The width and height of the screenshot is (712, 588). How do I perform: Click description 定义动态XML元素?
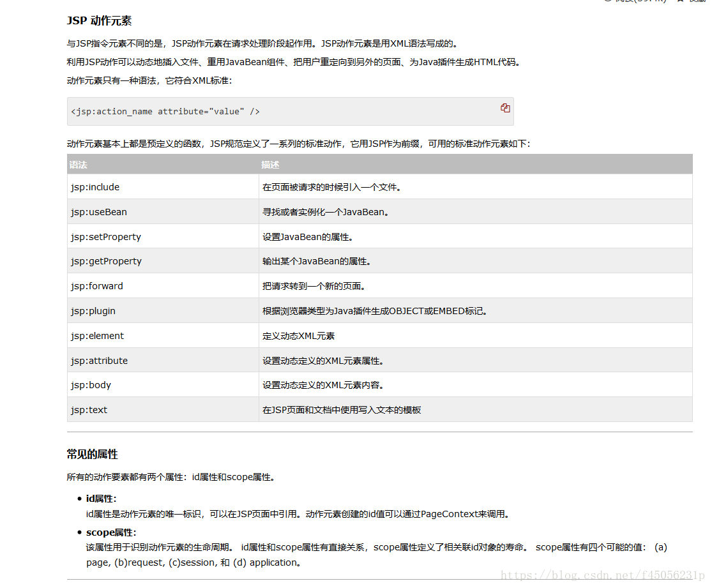298,336
